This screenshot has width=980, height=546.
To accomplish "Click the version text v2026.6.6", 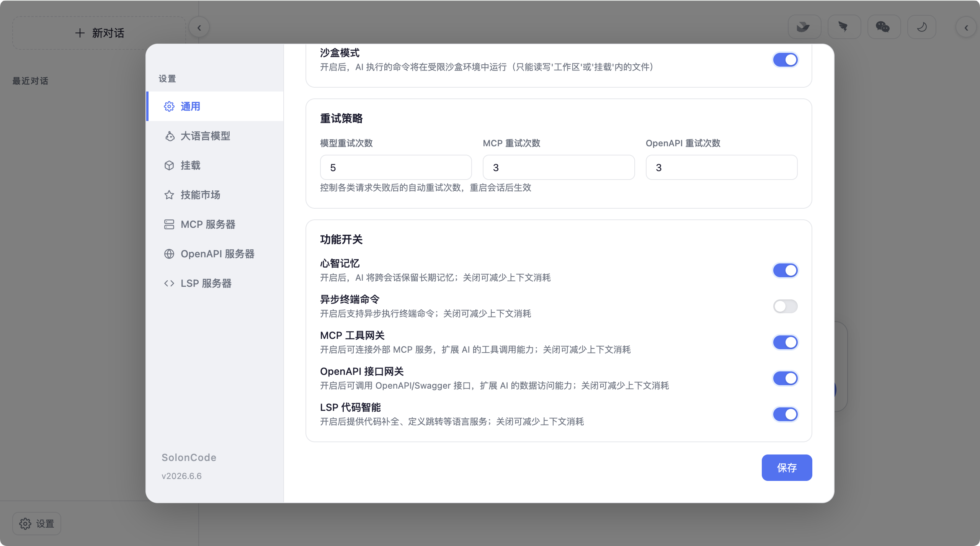I will [181, 476].
